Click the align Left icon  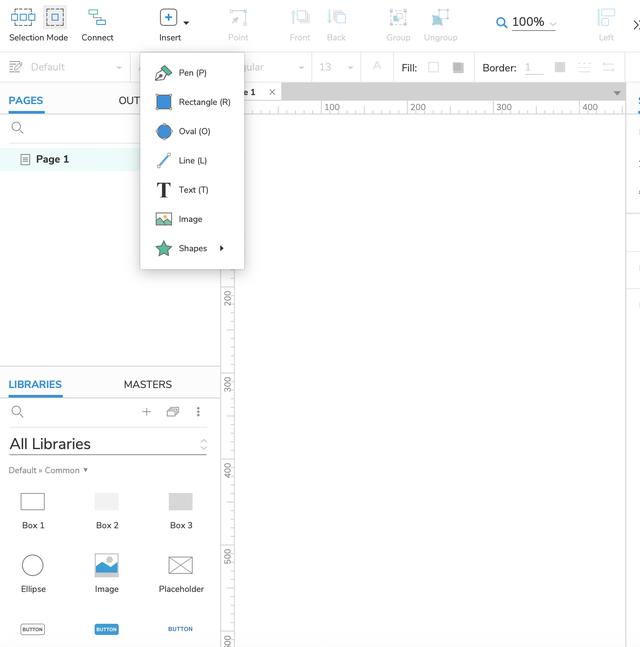pyautogui.click(x=606, y=17)
